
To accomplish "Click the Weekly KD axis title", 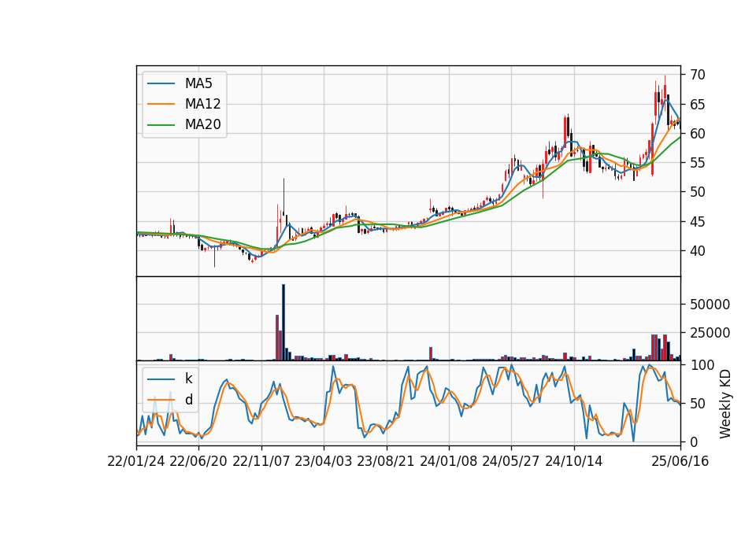I will tap(724, 404).
